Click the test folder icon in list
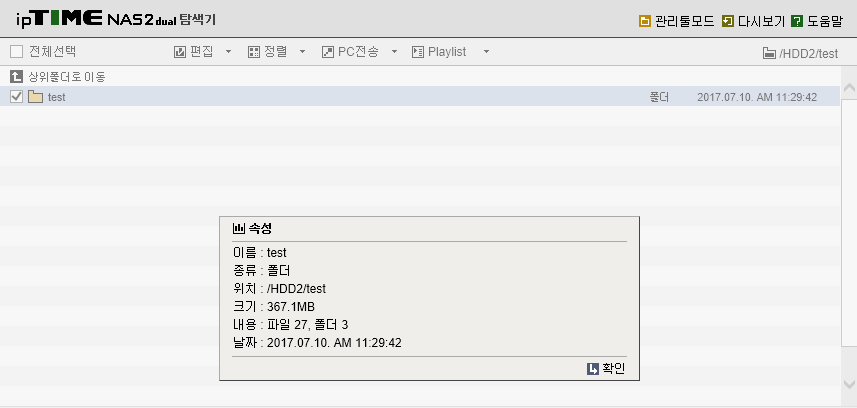Viewport: 857px width, 408px height. pyautogui.click(x=36, y=97)
